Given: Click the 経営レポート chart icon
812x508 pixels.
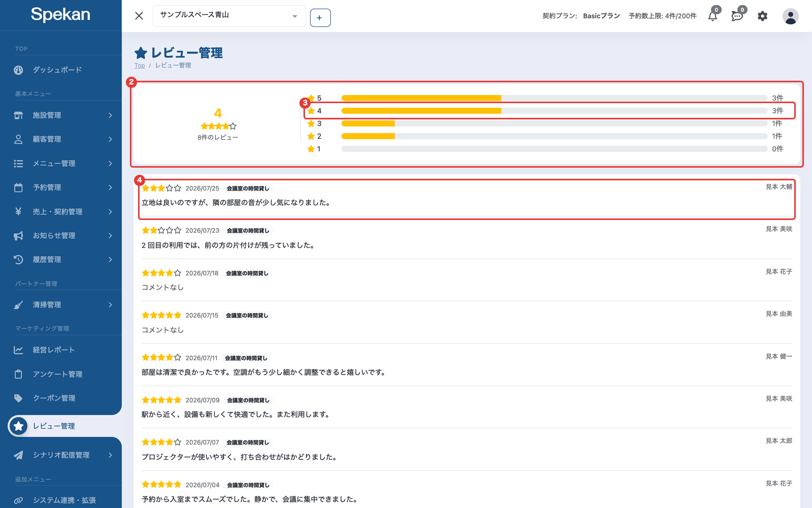Looking at the screenshot, I should pyautogui.click(x=18, y=350).
